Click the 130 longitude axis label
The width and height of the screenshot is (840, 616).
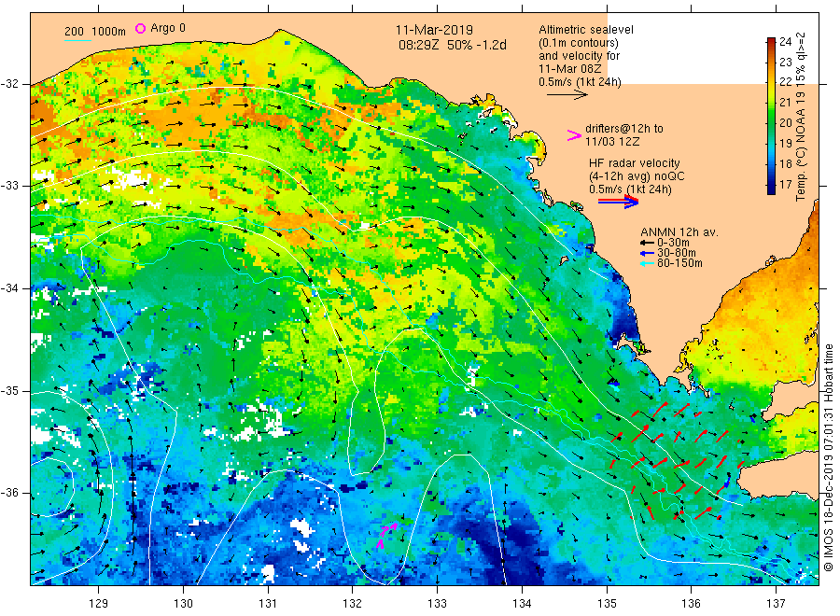(x=183, y=604)
